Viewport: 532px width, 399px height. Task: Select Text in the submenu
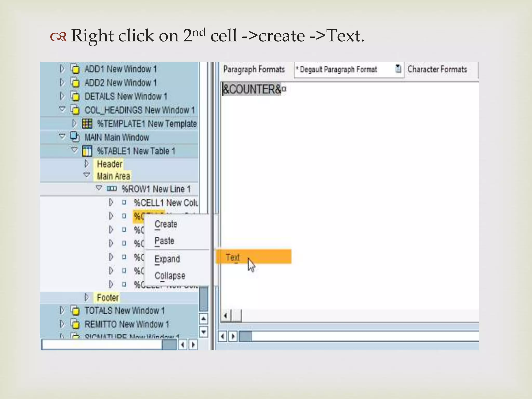coord(233,257)
